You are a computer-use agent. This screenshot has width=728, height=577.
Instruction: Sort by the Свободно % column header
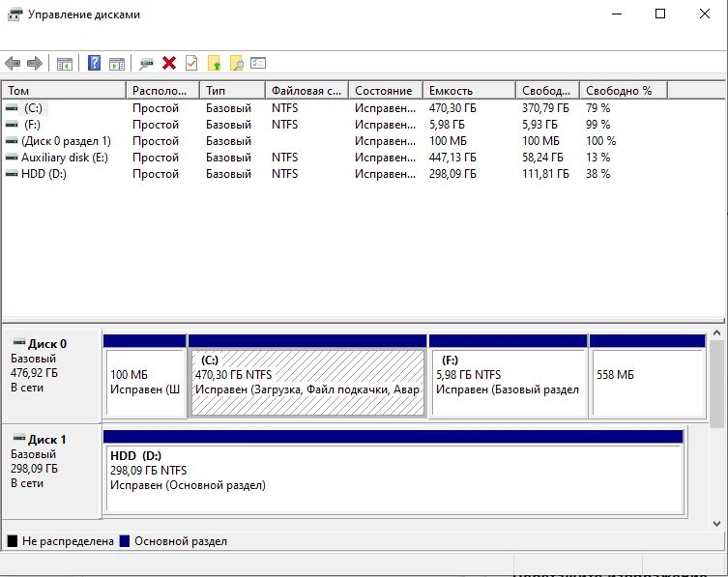624,91
